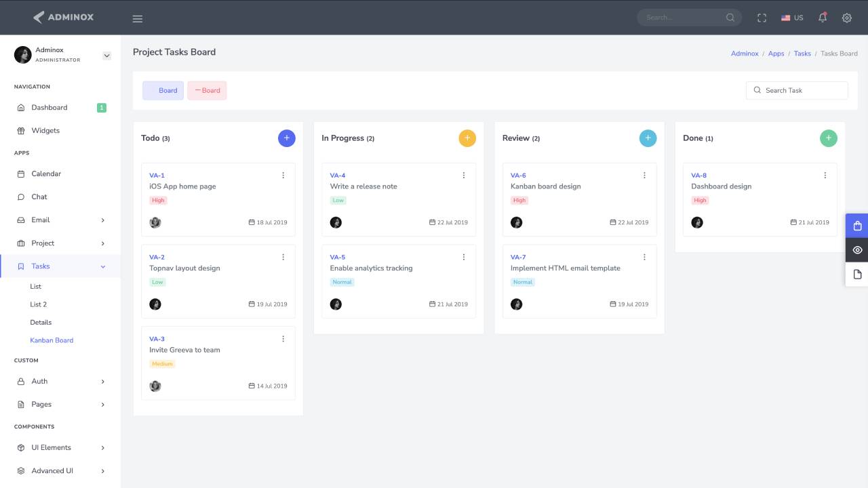868x488 pixels.
Task: Click calendar icon on VA-7 due date
Action: click(x=613, y=304)
